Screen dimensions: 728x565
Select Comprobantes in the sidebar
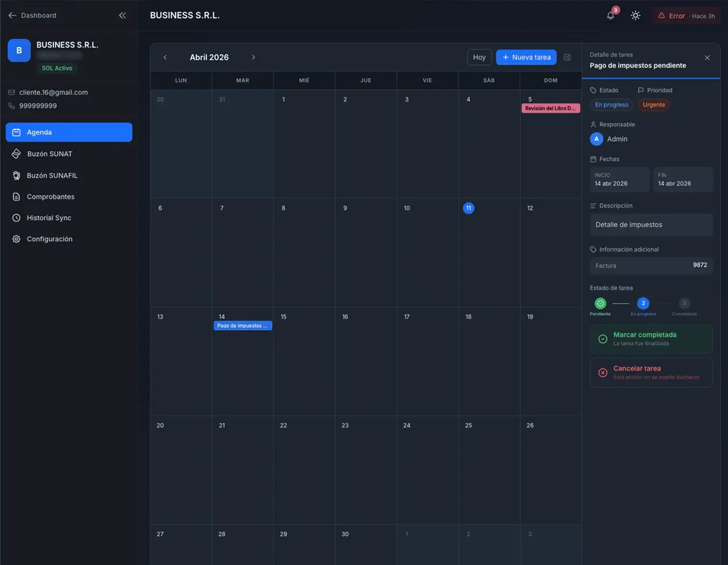pyautogui.click(x=51, y=197)
